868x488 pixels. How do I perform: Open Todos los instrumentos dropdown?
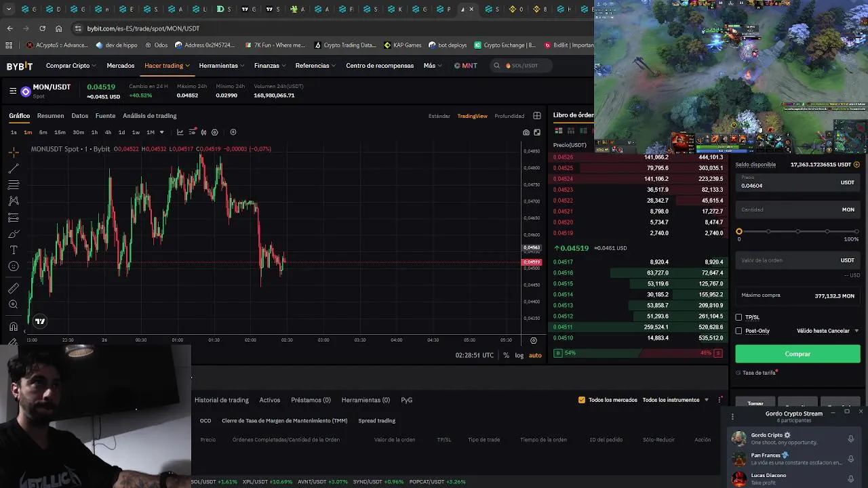click(675, 400)
